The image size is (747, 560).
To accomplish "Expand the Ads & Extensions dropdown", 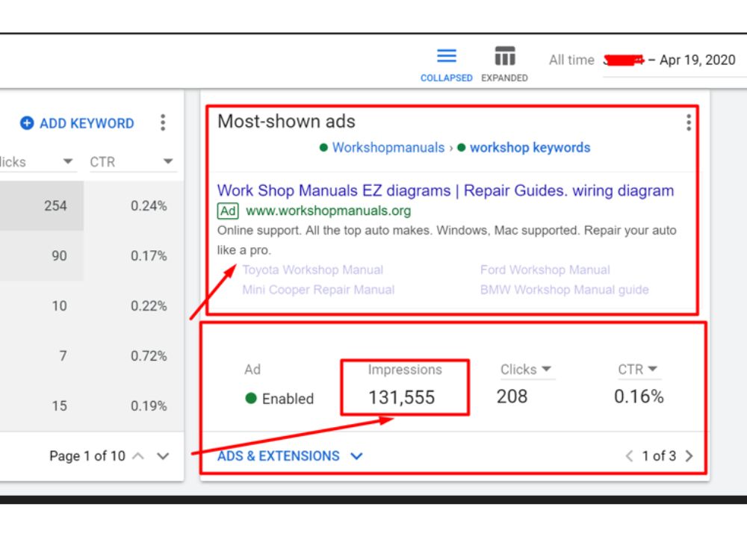I will click(x=290, y=456).
